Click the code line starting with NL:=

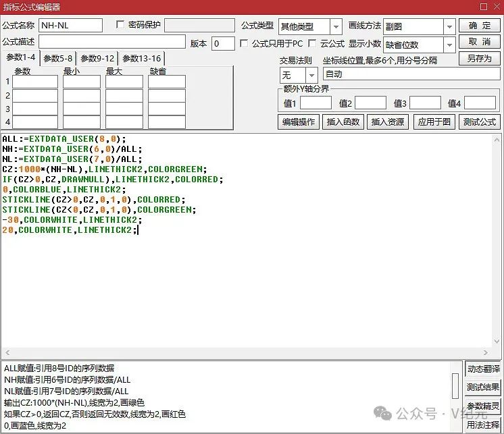(x=72, y=159)
